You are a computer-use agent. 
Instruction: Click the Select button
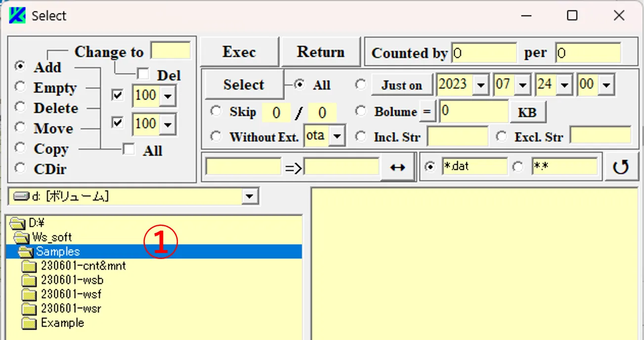point(244,85)
